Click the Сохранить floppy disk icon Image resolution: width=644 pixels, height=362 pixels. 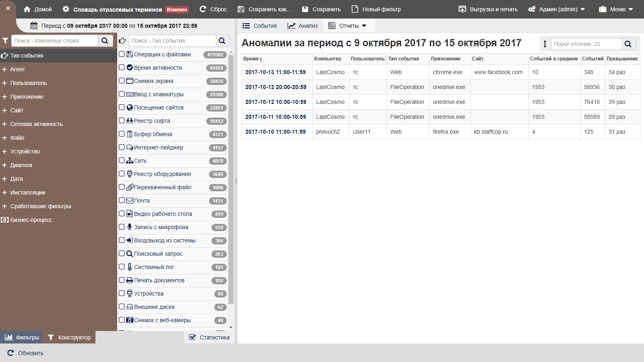pyautogui.click(x=305, y=9)
